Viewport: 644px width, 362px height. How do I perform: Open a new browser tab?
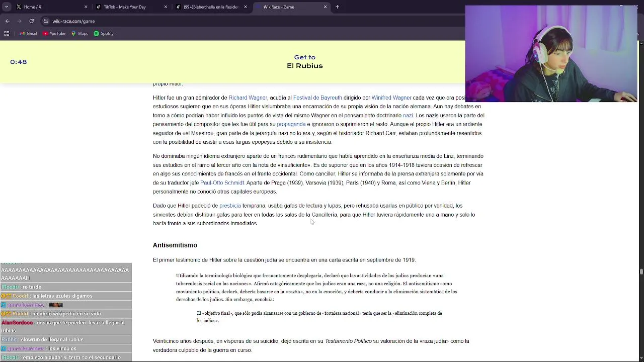337,7
